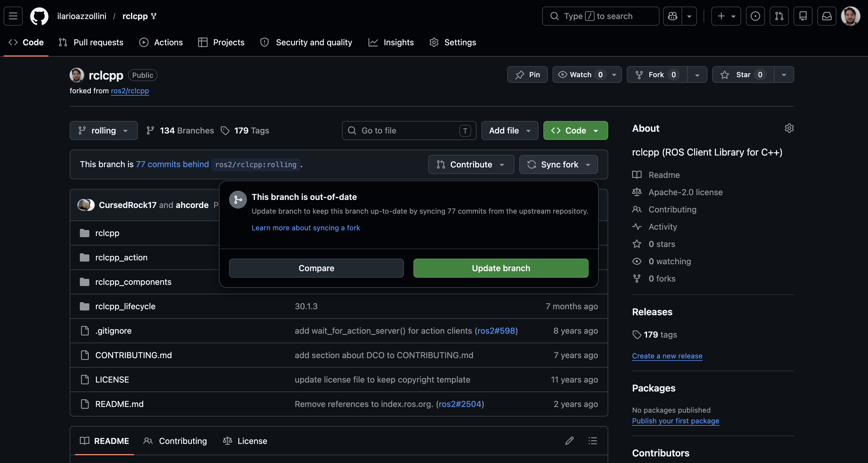868x463 pixels.
Task: Expand the Contribute dropdown
Action: [x=471, y=164]
